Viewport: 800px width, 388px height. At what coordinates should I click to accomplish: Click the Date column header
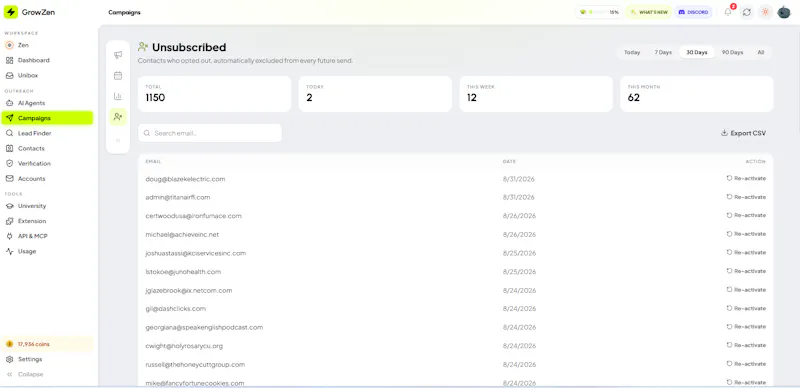(509, 162)
